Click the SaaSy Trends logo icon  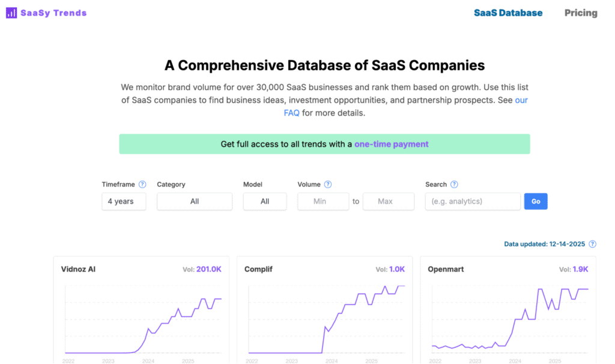click(11, 12)
